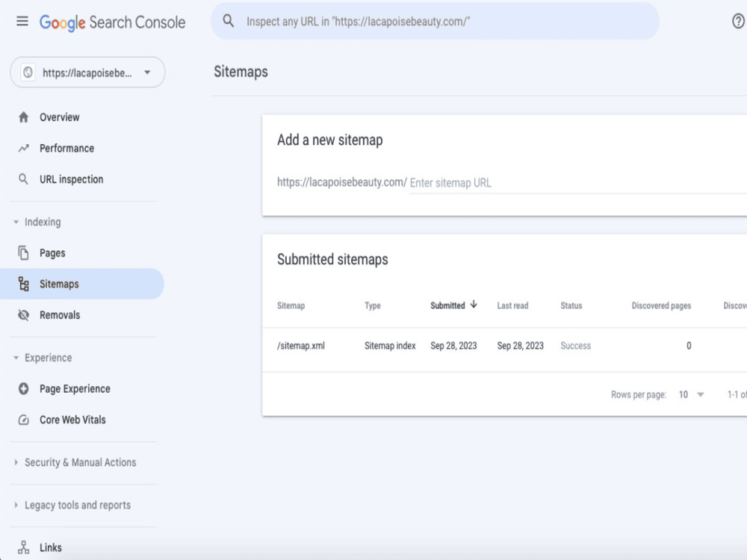Click the Submitted column sort arrow

pos(474,305)
